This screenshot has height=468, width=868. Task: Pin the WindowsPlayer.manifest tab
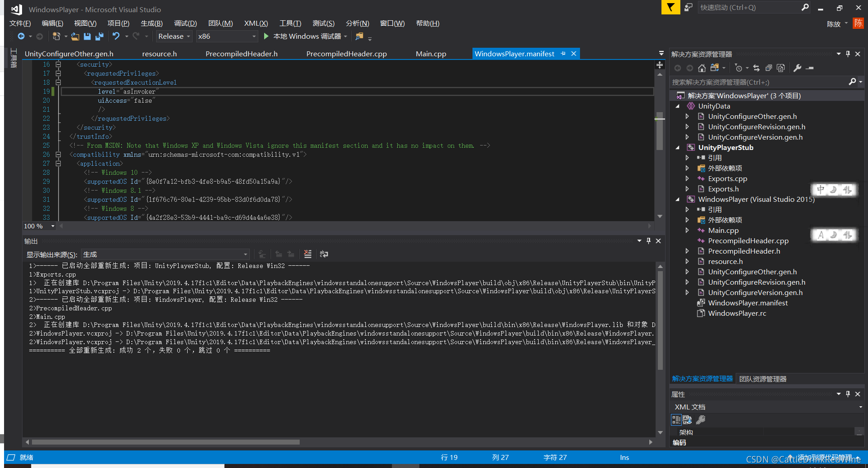click(x=563, y=54)
